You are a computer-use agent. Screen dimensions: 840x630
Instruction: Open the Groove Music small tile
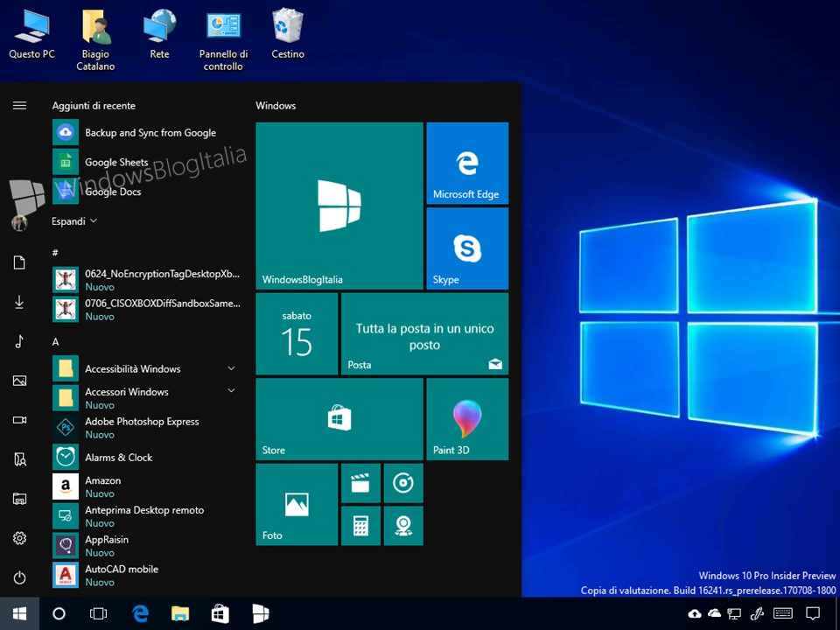[403, 483]
